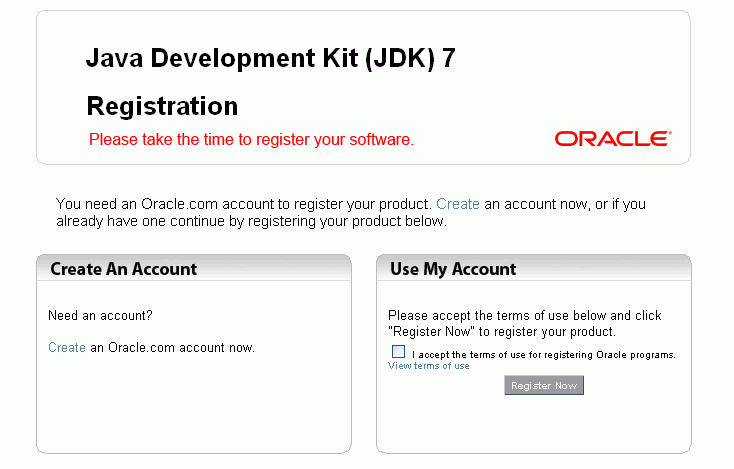The height and width of the screenshot is (469, 734).
Task: Select the Use My Account panel heading
Action: tap(453, 269)
